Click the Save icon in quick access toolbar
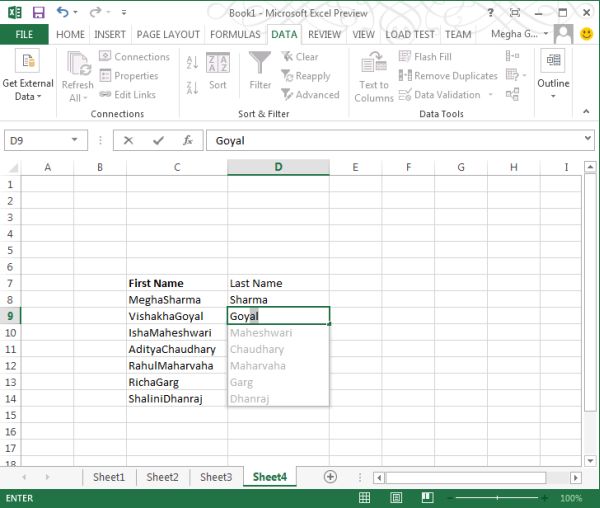 pos(38,13)
